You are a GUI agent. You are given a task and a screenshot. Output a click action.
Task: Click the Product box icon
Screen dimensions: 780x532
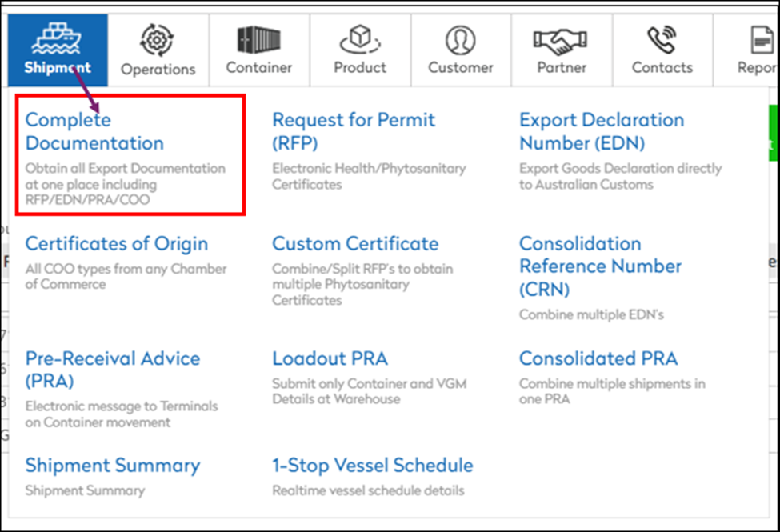click(x=360, y=39)
